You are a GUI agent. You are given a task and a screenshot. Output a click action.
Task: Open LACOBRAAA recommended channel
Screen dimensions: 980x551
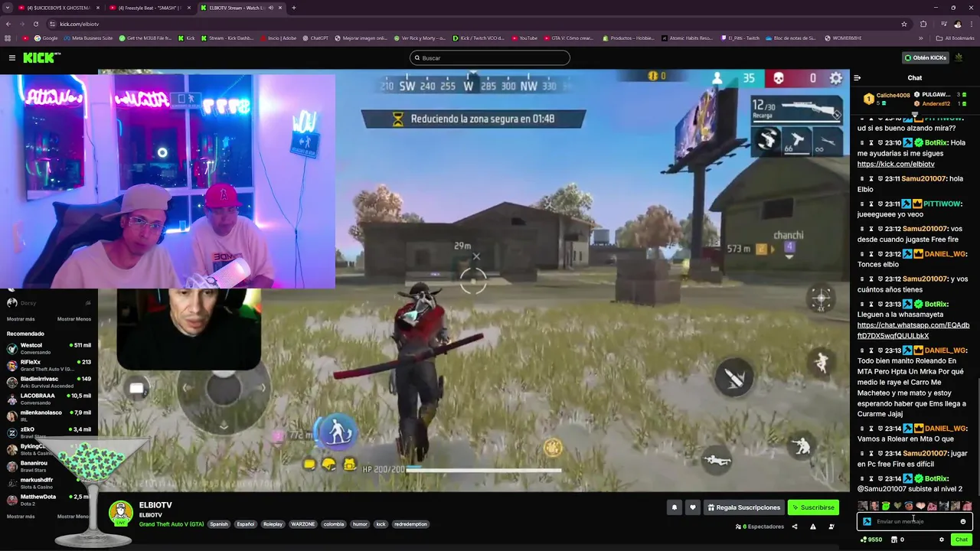click(x=49, y=399)
